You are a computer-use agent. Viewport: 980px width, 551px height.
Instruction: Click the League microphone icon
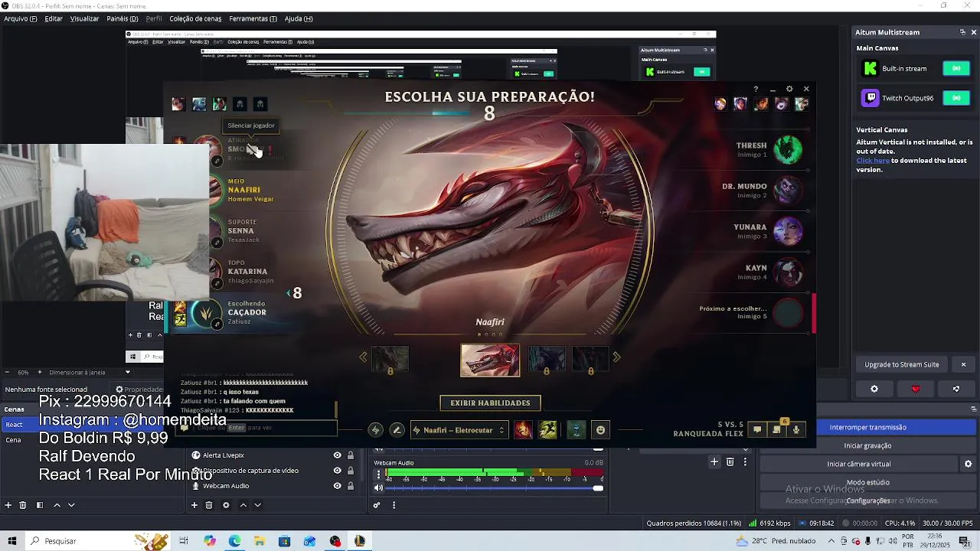tap(796, 430)
